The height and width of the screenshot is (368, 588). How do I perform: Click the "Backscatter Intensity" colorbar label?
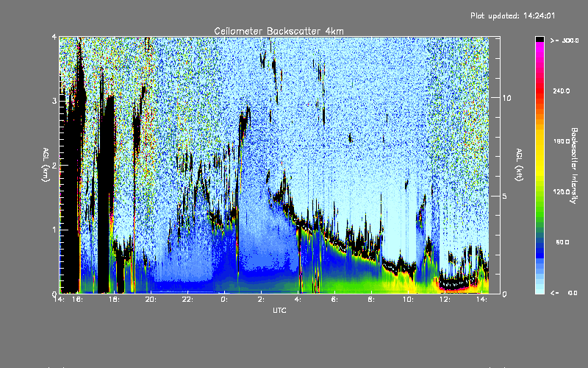[574, 166]
